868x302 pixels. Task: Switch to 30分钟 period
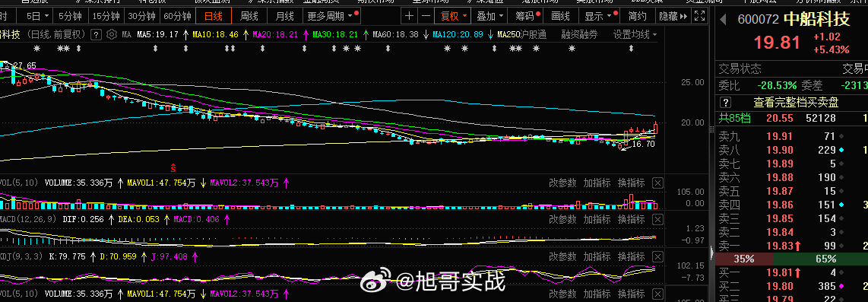(141, 16)
